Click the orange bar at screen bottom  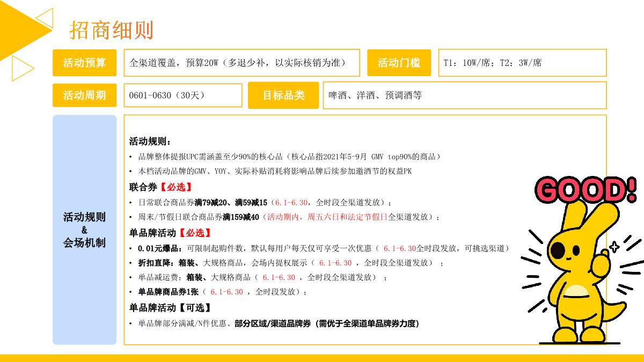point(322,358)
